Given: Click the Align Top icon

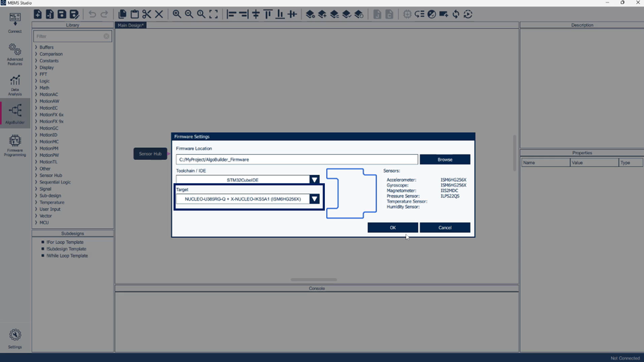Looking at the screenshot, I should click(268, 14).
